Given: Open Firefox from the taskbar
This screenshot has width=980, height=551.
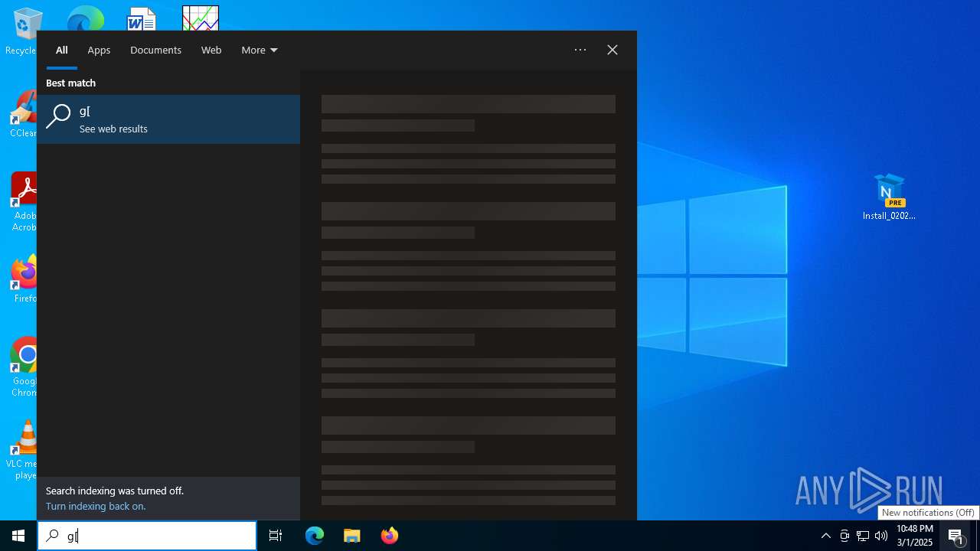Looking at the screenshot, I should (x=390, y=536).
